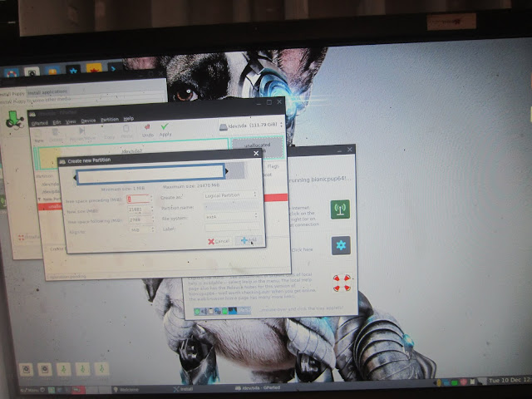532x399 pixels.
Task: Open the Edit menu in GParted
Action: click(x=57, y=122)
